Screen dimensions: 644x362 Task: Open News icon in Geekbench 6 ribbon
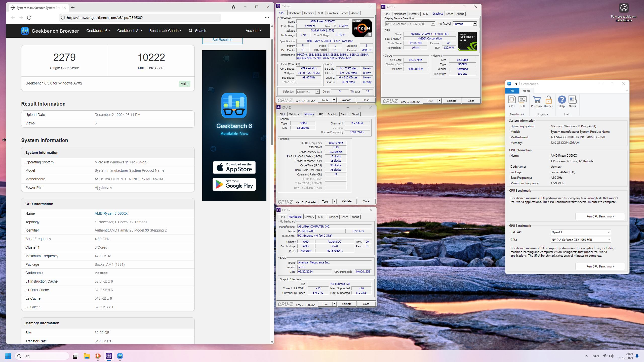coord(572,102)
